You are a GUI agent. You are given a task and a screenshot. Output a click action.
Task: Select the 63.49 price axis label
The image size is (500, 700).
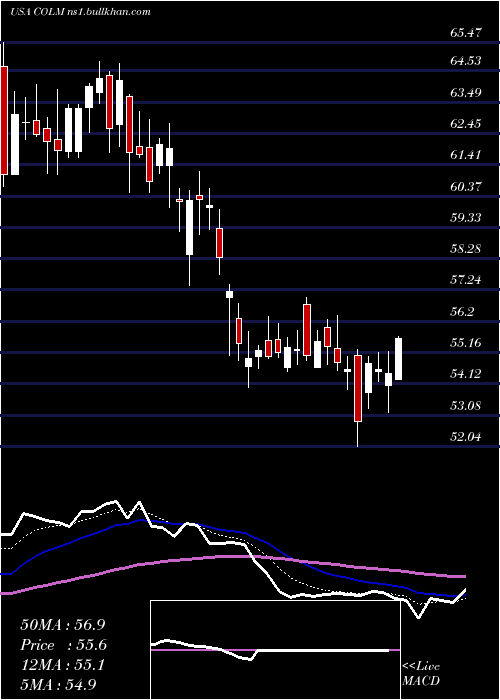click(466, 92)
